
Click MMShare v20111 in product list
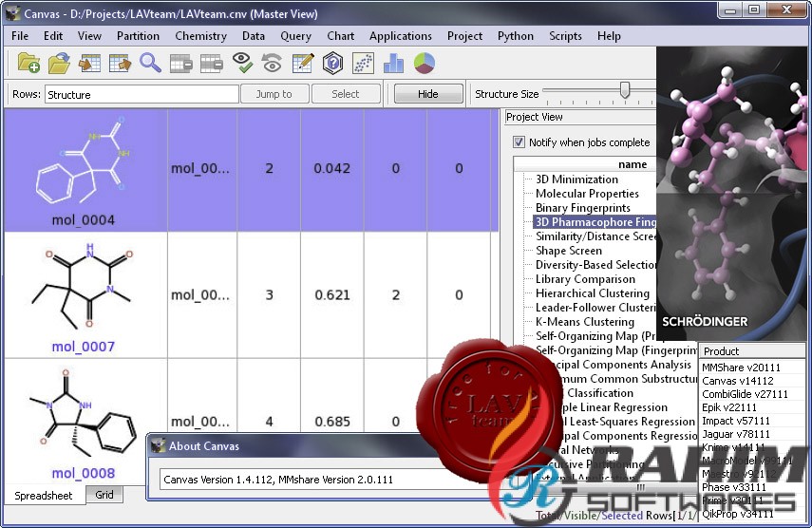click(x=741, y=368)
